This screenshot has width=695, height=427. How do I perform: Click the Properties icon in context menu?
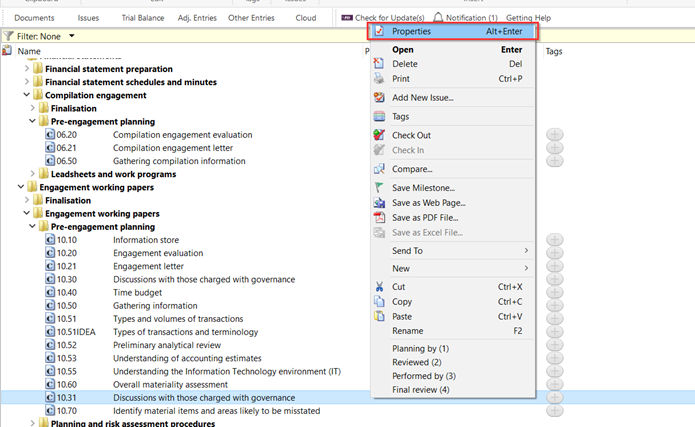click(378, 32)
